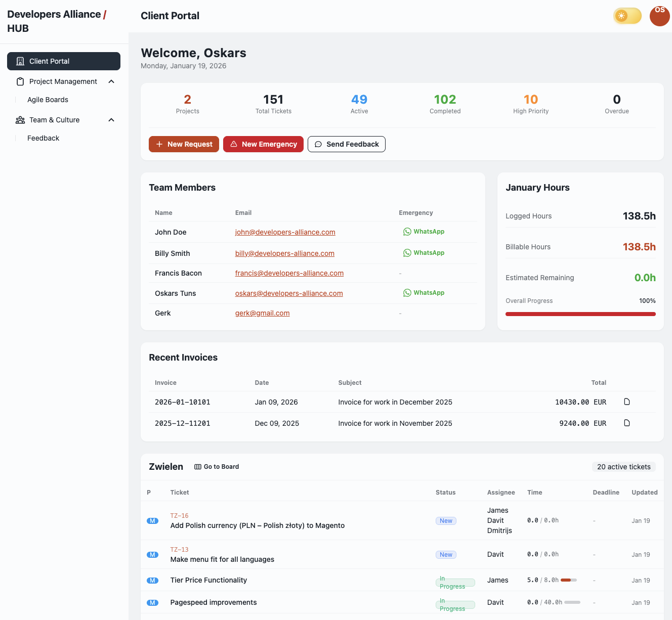Select the Client Portal building icon

(20, 61)
